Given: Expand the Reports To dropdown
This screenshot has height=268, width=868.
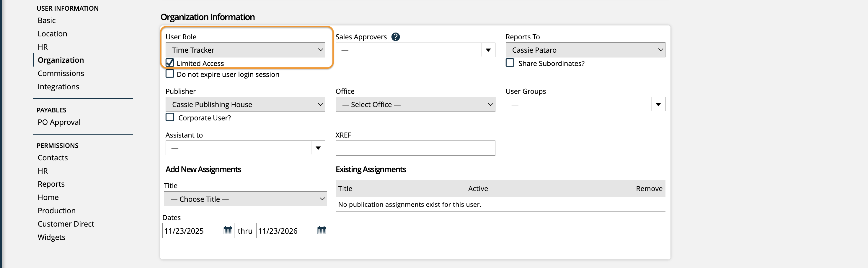Looking at the screenshot, I should (585, 50).
